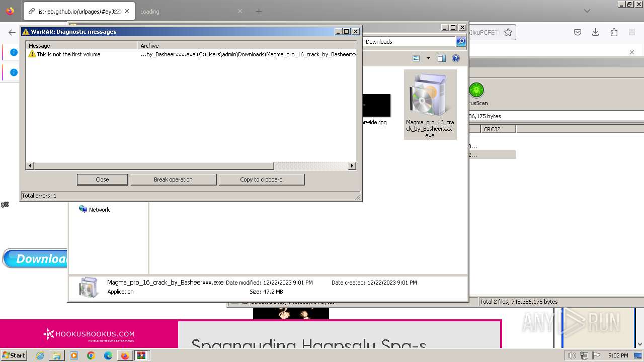644x362 pixels.
Task: Switch to Firefox taskbar button
Action: click(125, 355)
